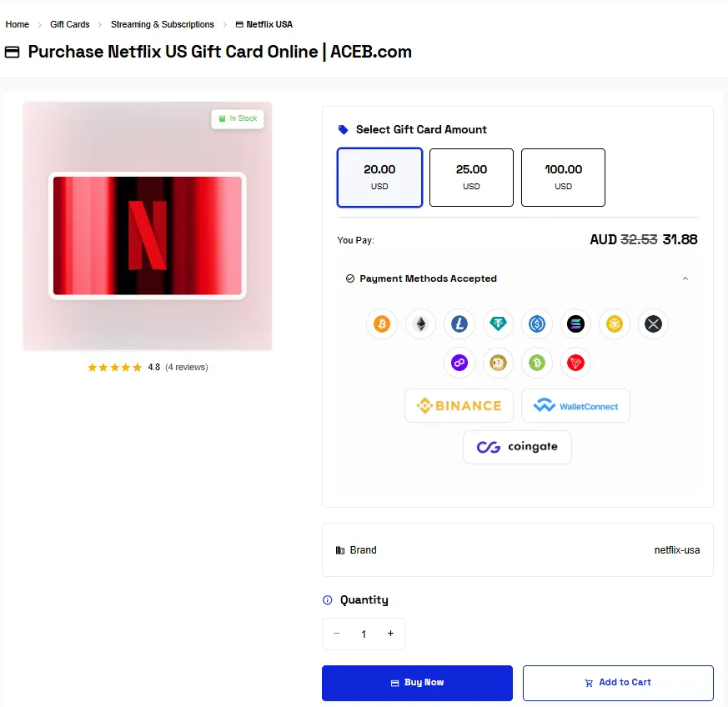Choose Litecoin cryptocurrency option

point(459,324)
